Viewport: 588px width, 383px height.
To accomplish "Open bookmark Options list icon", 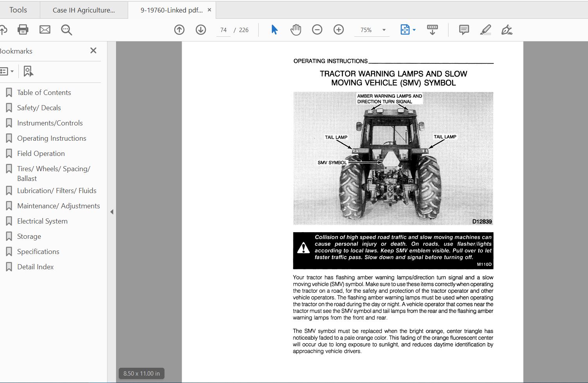I will [7, 71].
